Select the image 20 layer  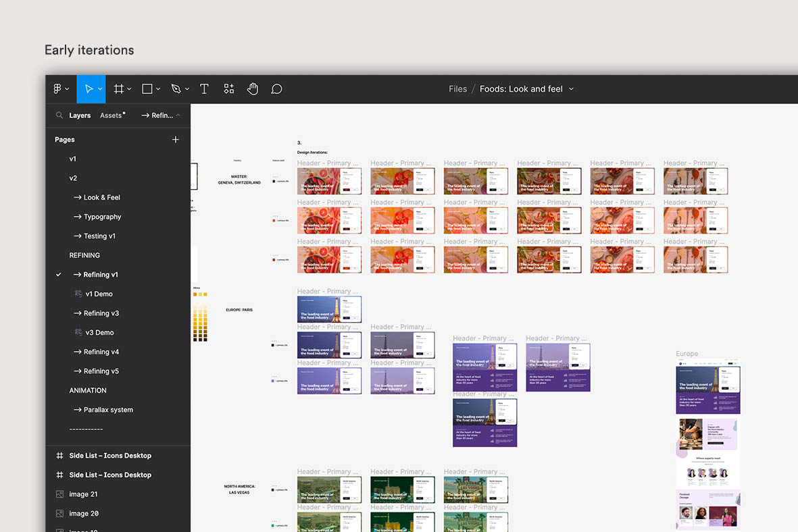(x=84, y=514)
